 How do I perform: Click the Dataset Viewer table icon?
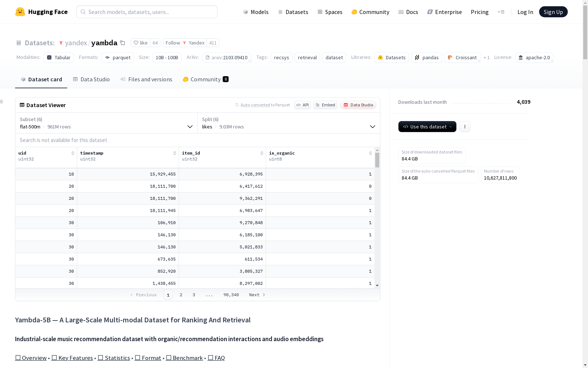22,105
